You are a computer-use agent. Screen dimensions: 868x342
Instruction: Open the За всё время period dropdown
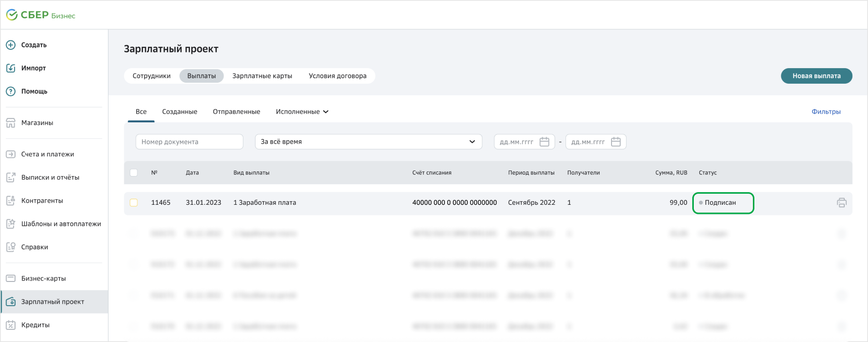[368, 142]
